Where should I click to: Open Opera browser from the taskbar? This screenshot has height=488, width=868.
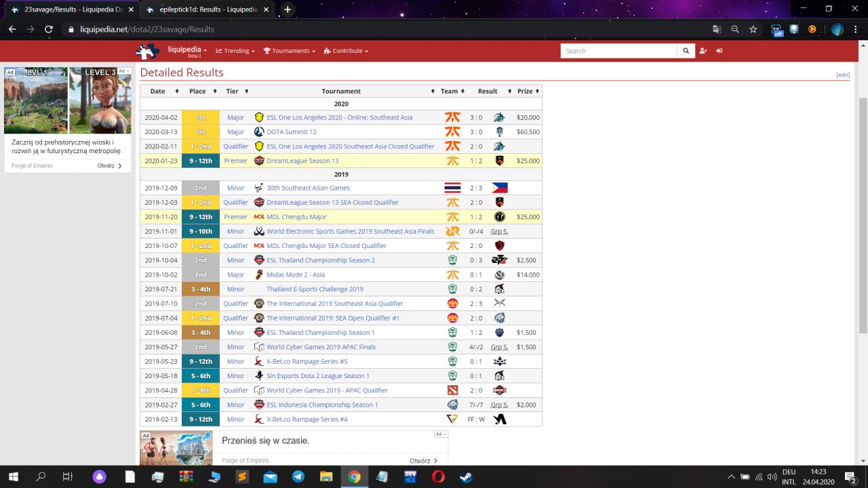[438, 476]
